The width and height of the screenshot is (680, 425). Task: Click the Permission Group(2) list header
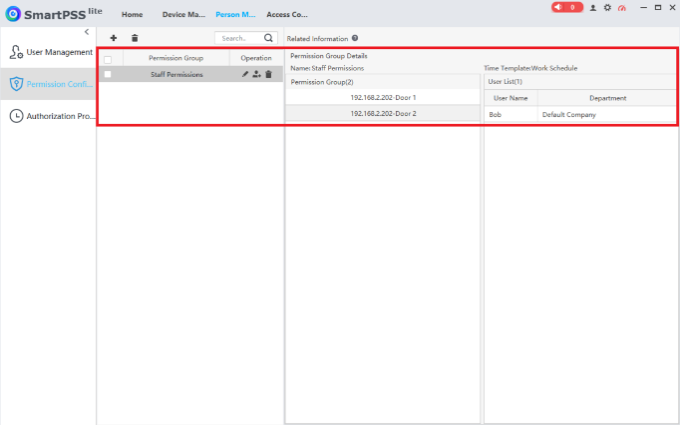[383, 82]
